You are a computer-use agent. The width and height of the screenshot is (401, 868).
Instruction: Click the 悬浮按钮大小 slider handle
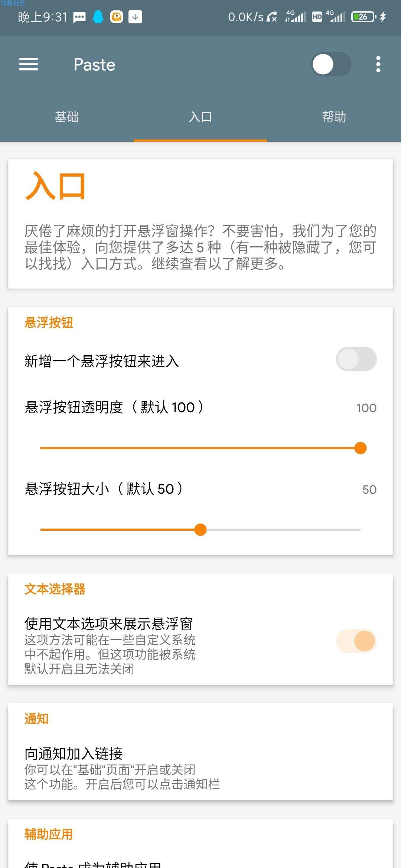click(x=200, y=530)
